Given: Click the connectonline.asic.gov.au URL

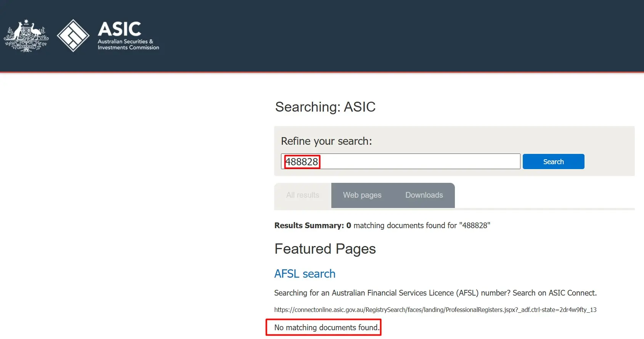Looking at the screenshot, I should point(435,310).
